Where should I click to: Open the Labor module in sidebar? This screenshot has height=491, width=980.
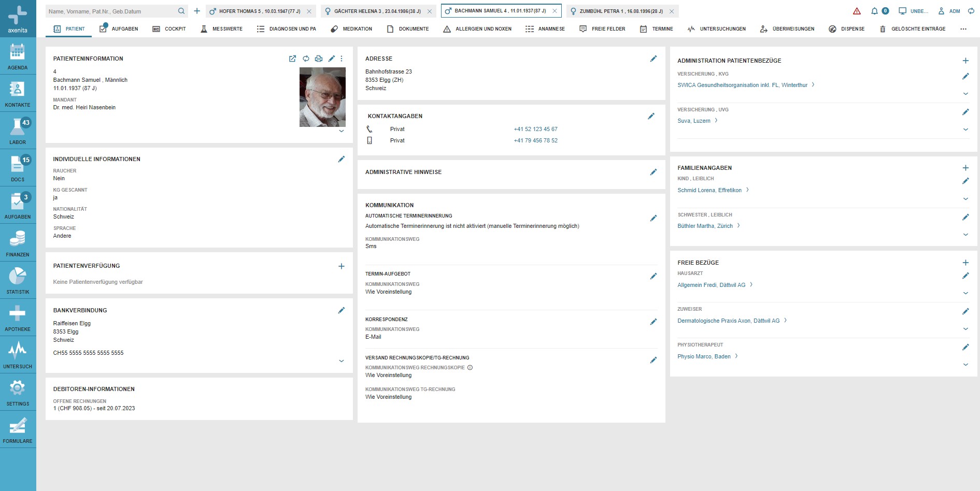[18, 131]
